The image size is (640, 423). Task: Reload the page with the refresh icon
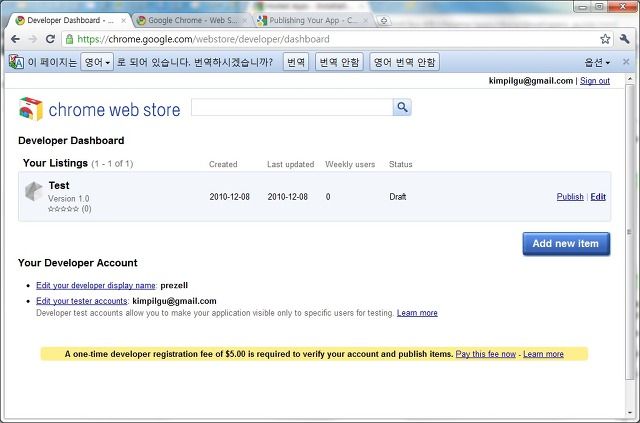[50, 39]
